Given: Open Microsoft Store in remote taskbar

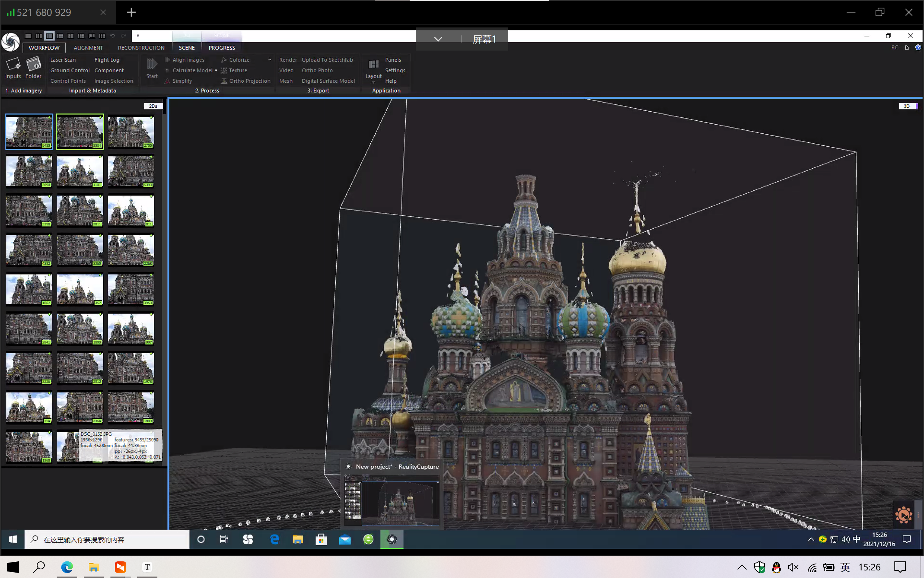Looking at the screenshot, I should click(x=321, y=539).
